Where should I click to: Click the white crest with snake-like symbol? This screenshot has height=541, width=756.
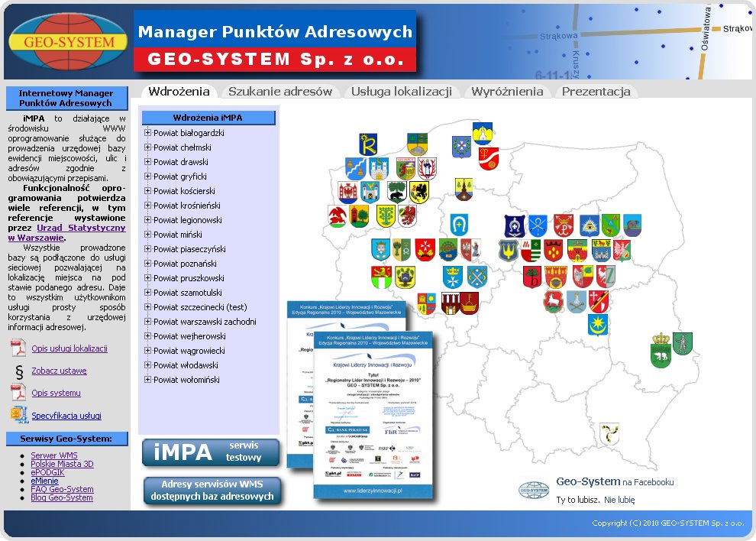(x=609, y=434)
